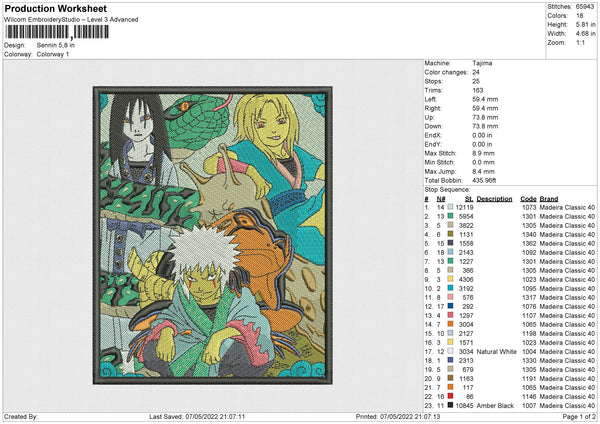The width and height of the screenshot is (600, 424).
Task: Click the stitch count '1227' in stop 7
Action: (466, 261)
